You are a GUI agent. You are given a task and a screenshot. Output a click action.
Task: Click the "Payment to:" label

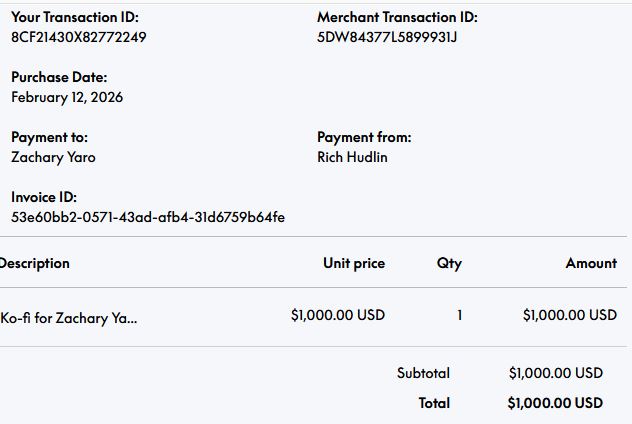(x=49, y=137)
